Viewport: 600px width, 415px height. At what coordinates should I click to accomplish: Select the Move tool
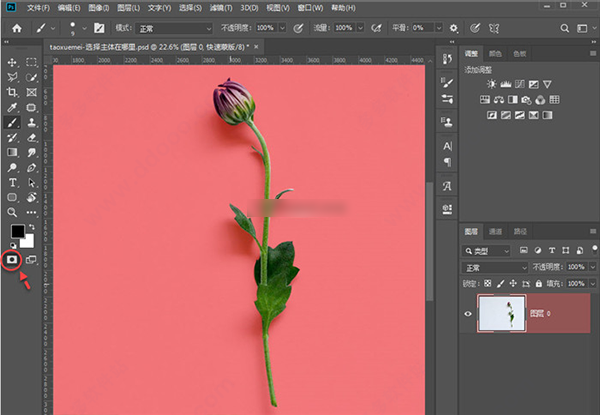(x=12, y=62)
